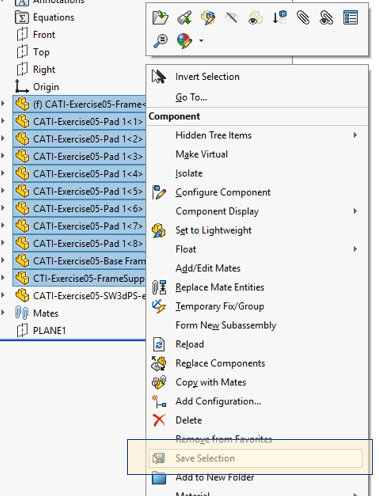Click the Temporary Fix/Group icon
Image resolution: width=379 pixels, height=496 pixels.
[x=159, y=306]
